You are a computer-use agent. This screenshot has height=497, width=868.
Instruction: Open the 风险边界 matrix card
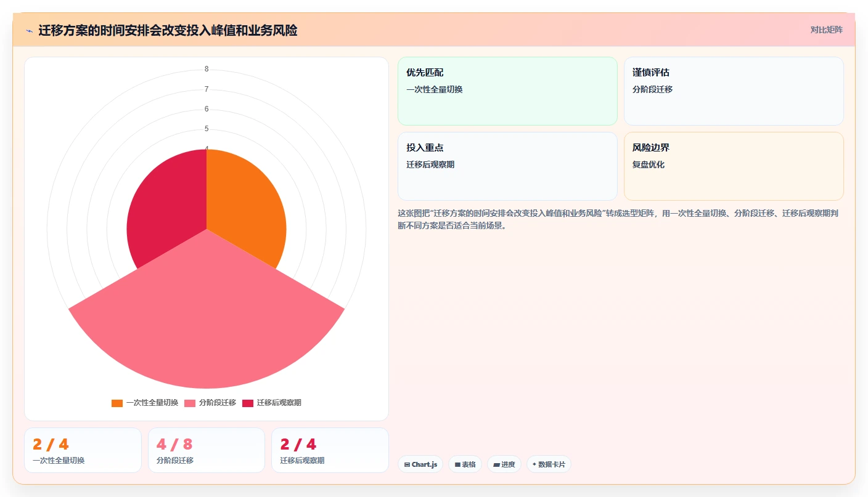[734, 166]
